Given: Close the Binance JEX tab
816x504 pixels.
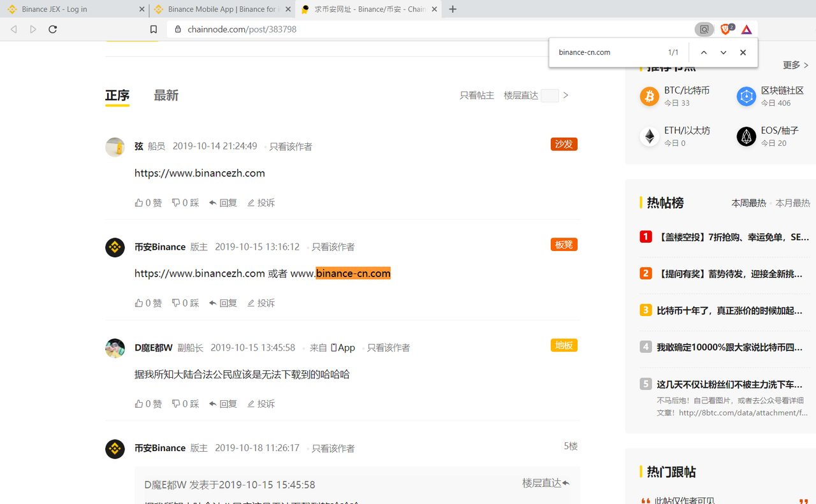Looking at the screenshot, I should point(142,9).
